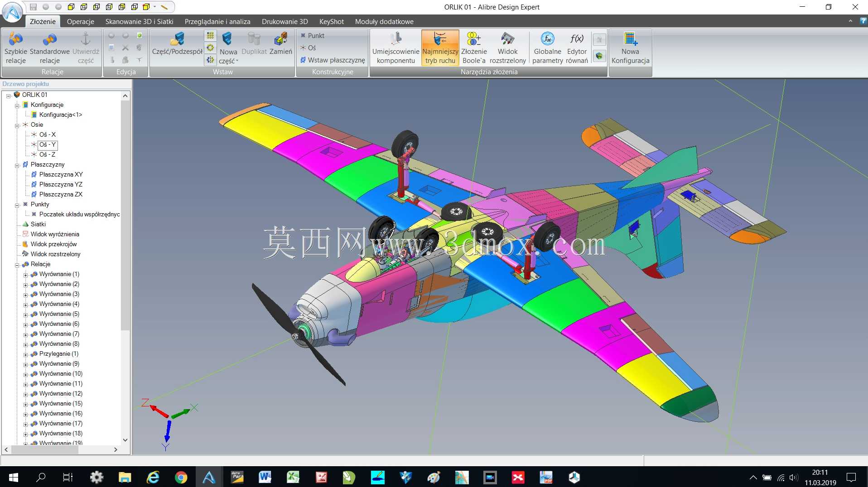Viewport: 868px width, 487px height.
Task: Switch to the Operacje ribbon tab
Action: [x=81, y=21]
